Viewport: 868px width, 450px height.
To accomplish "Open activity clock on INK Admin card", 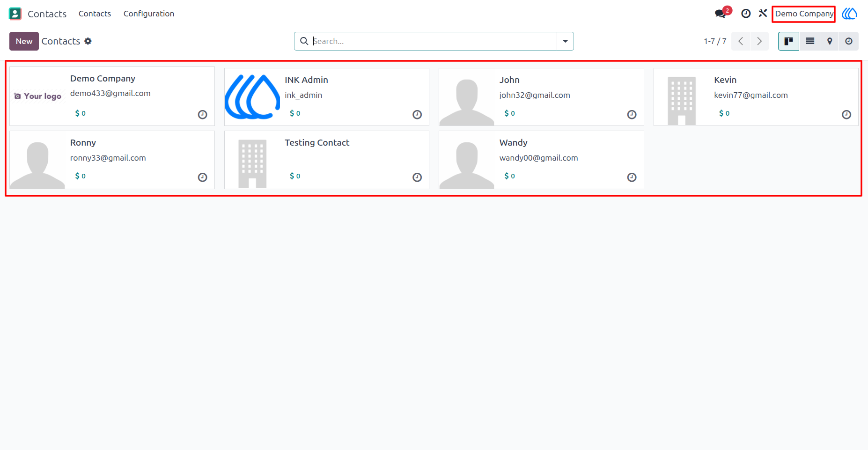I will click(417, 115).
